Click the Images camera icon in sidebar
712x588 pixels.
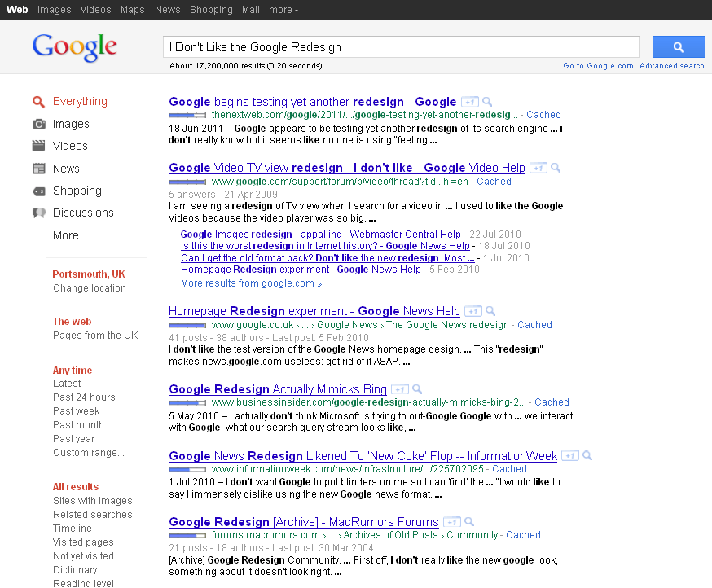(x=39, y=124)
